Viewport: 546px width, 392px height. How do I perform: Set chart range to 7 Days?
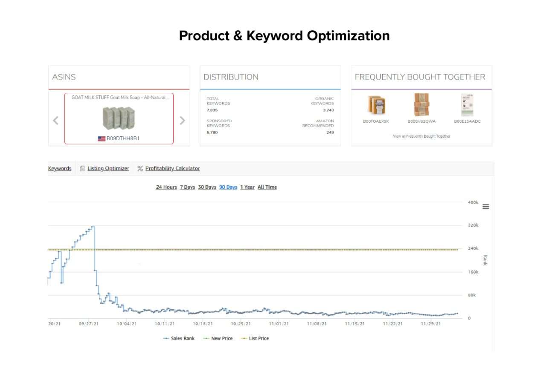187,187
